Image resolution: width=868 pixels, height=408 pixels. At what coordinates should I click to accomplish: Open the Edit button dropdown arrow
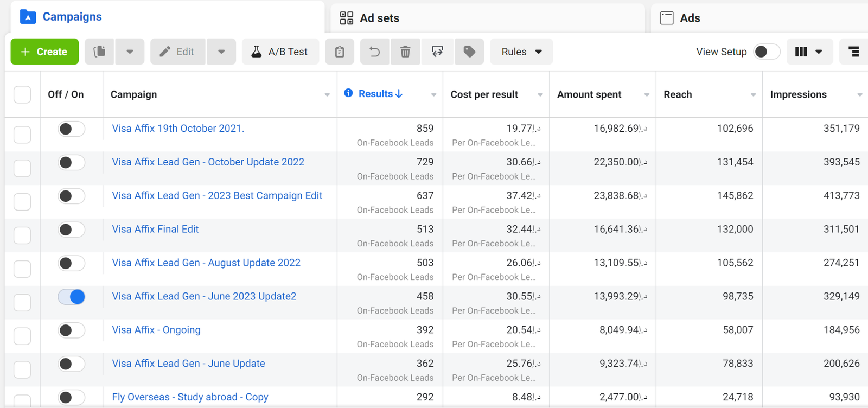click(221, 52)
